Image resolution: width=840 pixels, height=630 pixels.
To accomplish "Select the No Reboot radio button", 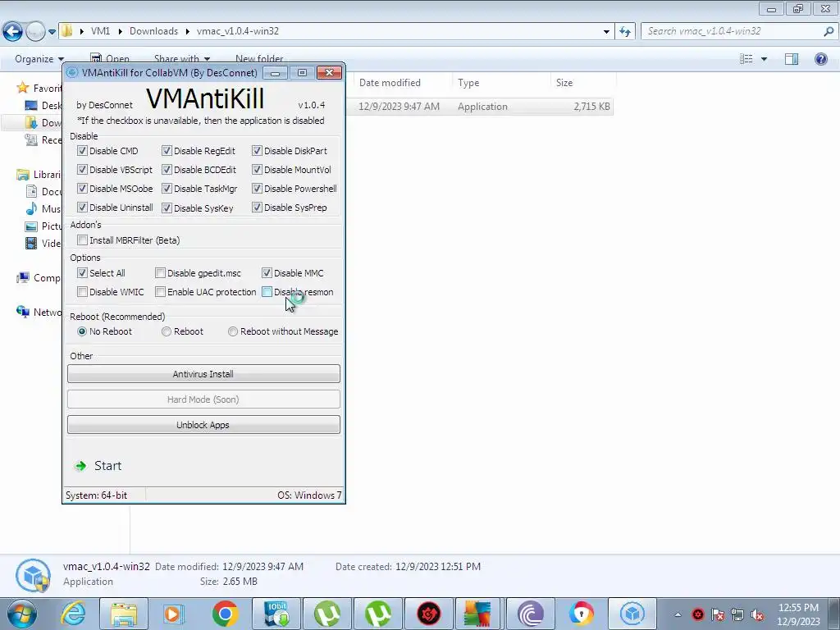I will pos(82,331).
